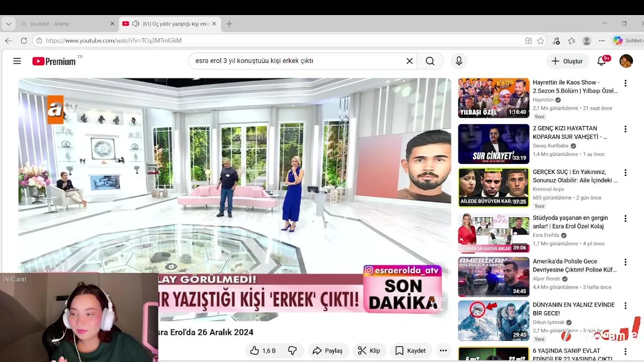Click the browser address bar URL
The width and height of the screenshot is (644, 362).
click(114, 41)
